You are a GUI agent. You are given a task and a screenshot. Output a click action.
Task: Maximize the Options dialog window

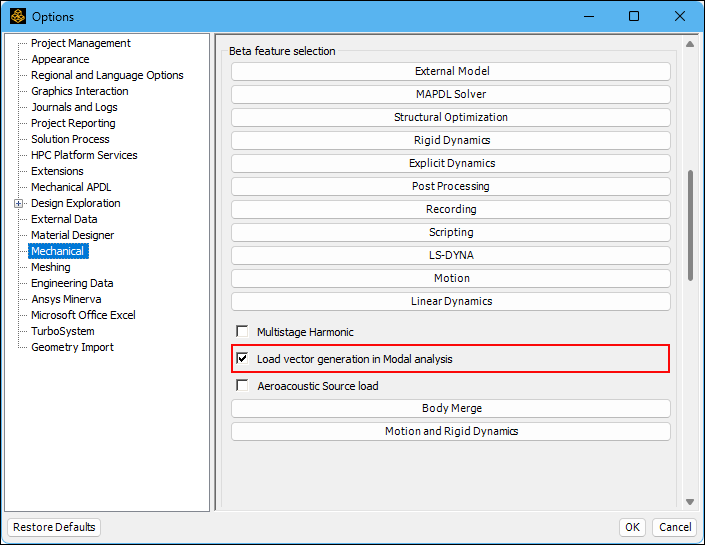(x=634, y=16)
